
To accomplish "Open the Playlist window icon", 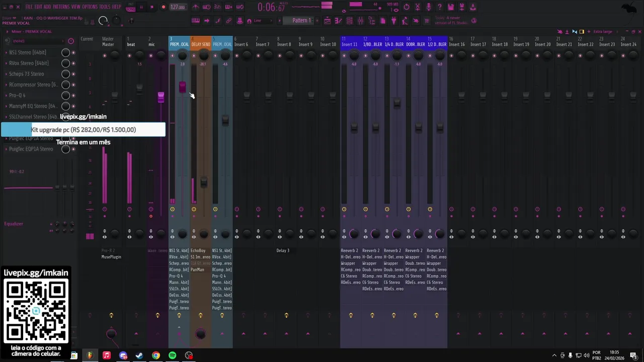I will tap(328, 21).
